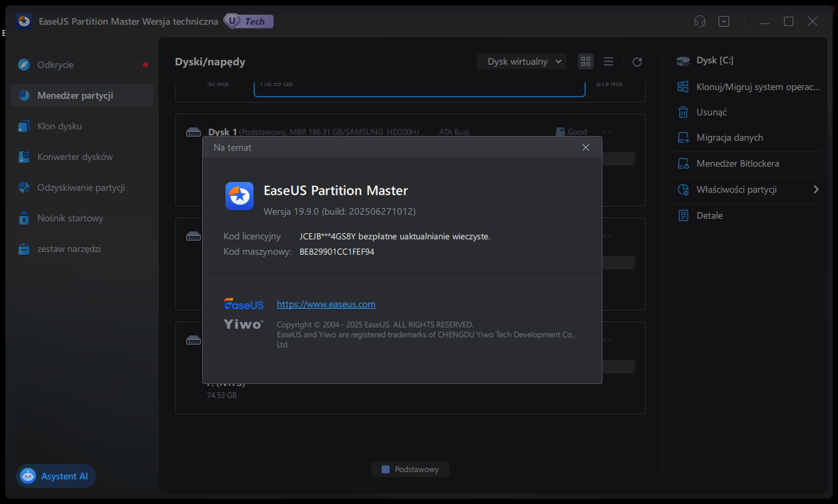
Task: Click the Dyski/napędy heading
Action: 210,61
